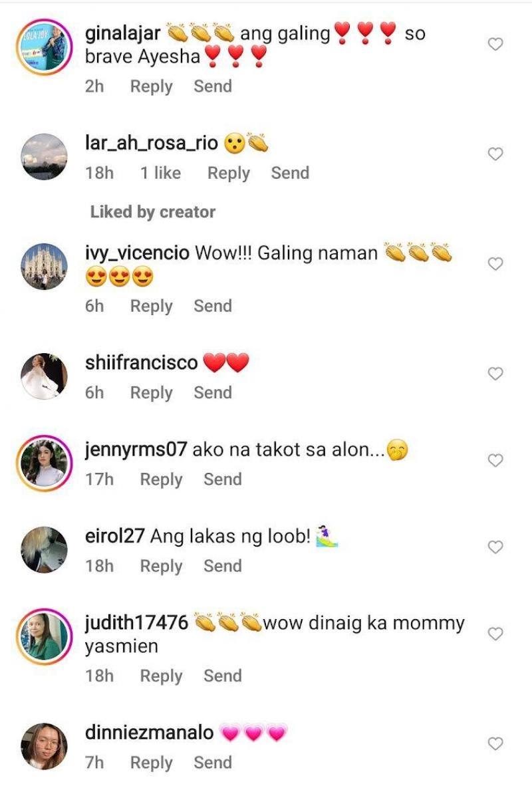
Task: Reply to judith17476's comment
Action: (161, 676)
